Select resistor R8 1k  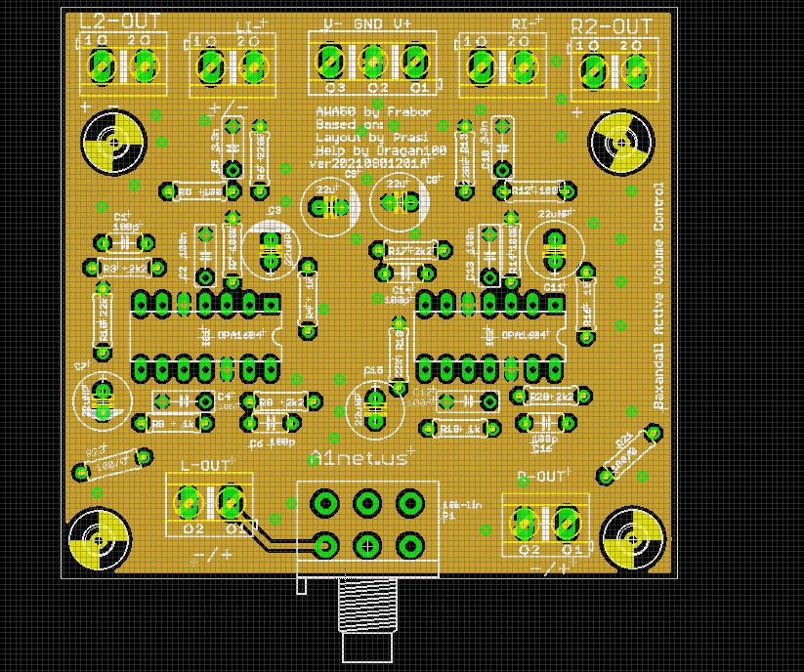pos(173,423)
